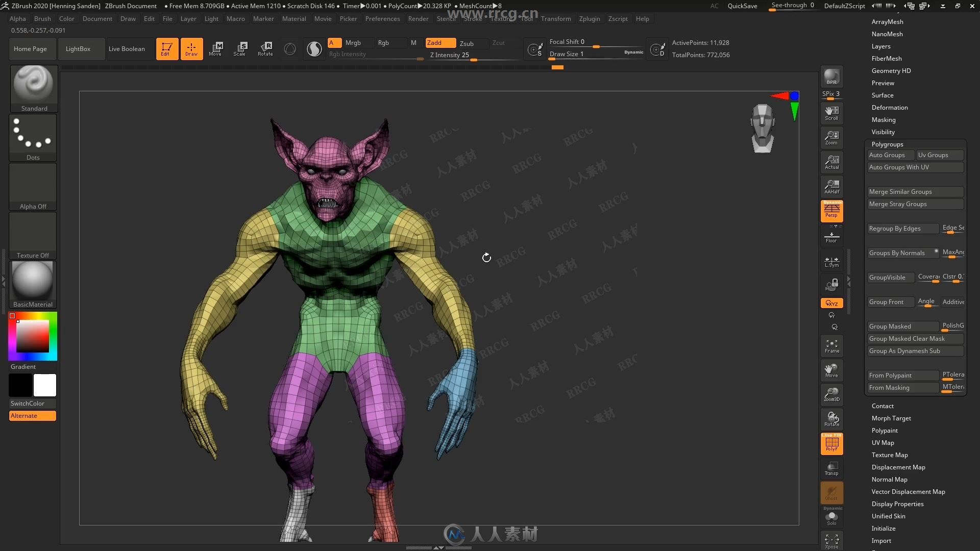980x551 pixels.
Task: Click the Draw mode button
Action: click(x=191, y=48)
